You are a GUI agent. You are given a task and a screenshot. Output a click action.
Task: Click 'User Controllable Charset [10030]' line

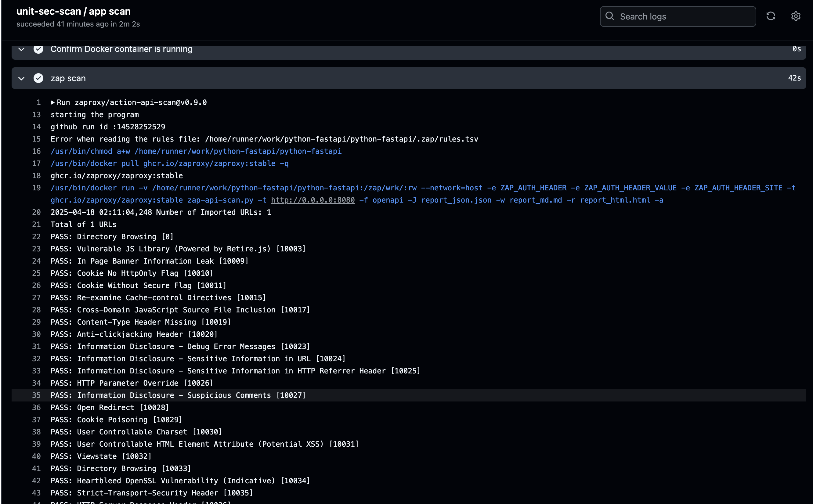pyautogui.click(x=136, y=432)
